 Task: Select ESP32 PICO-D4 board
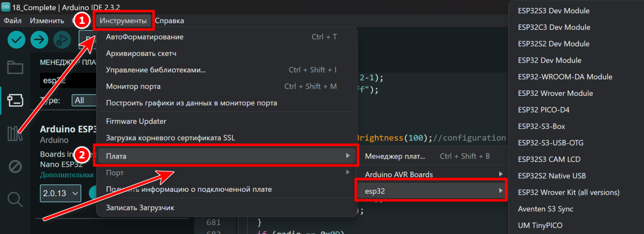[576, 110]
